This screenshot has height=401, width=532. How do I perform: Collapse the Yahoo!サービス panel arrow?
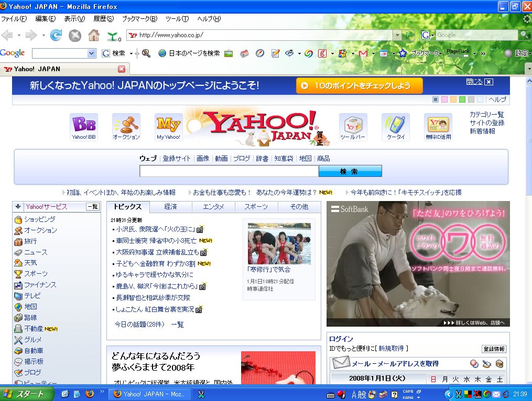pyautogui.click(x=18, y=207)
